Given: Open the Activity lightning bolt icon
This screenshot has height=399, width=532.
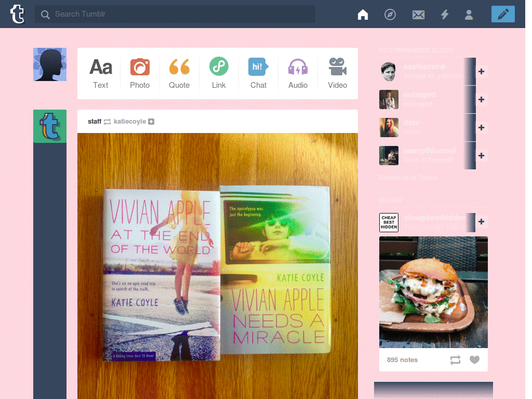Looking at the screenshot, I should tap(445, 15).
